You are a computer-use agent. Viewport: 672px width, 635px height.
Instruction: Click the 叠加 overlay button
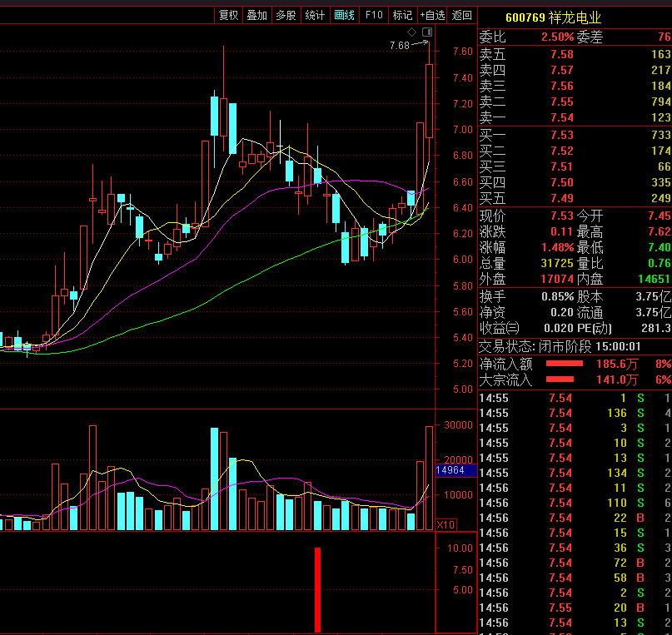tap(257, 16)
